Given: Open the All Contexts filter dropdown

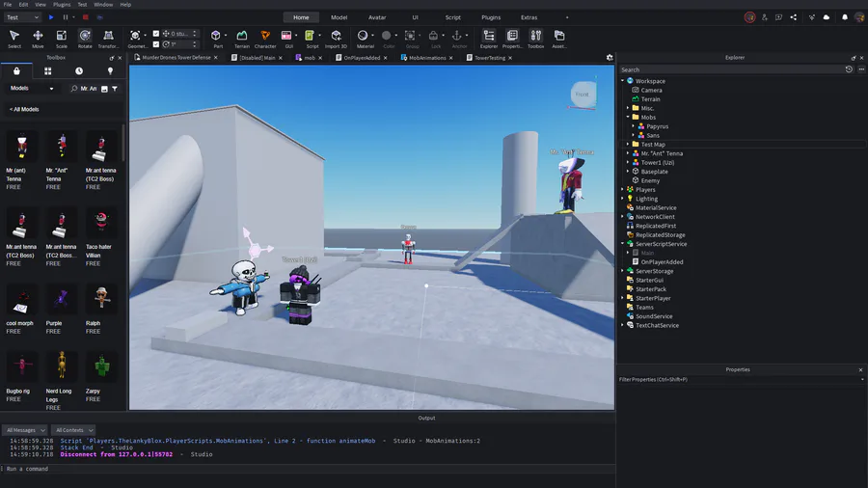Looking at the screenshot, I should (x=74, y=430).
